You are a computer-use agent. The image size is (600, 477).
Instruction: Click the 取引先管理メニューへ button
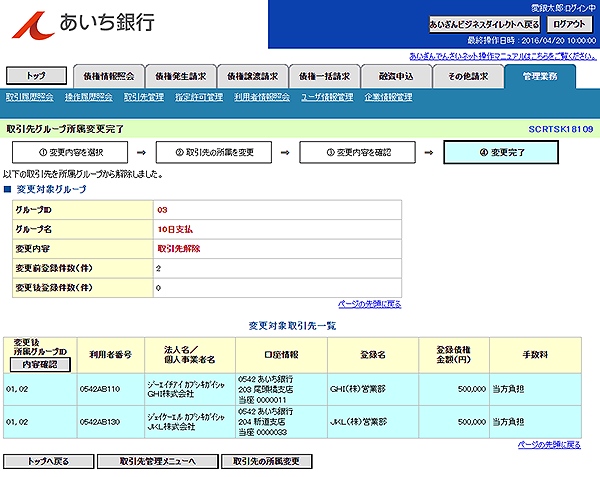[158, 461]
